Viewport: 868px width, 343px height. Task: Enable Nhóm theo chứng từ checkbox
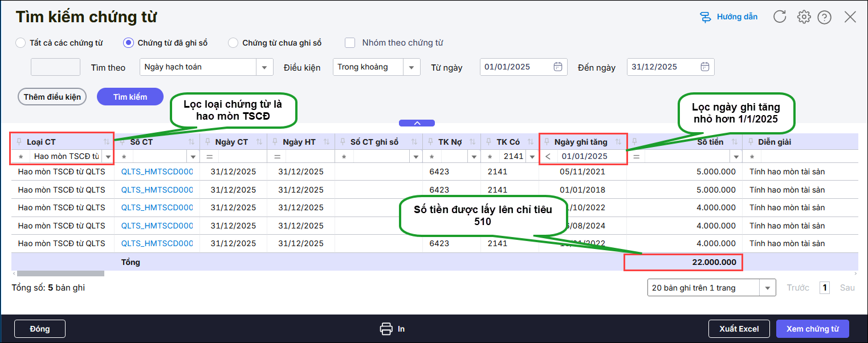350,43
